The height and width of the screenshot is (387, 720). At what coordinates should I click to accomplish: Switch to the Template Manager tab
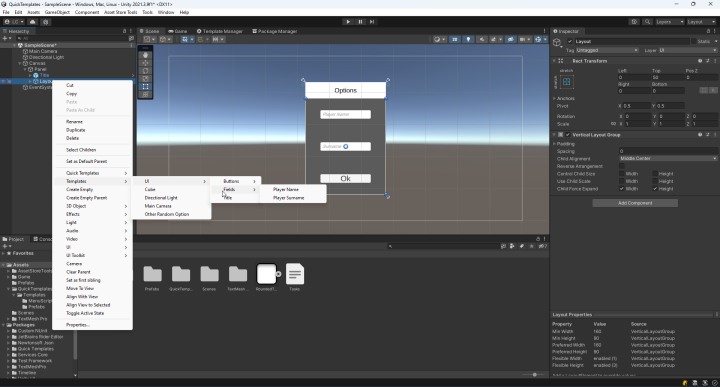219,31
